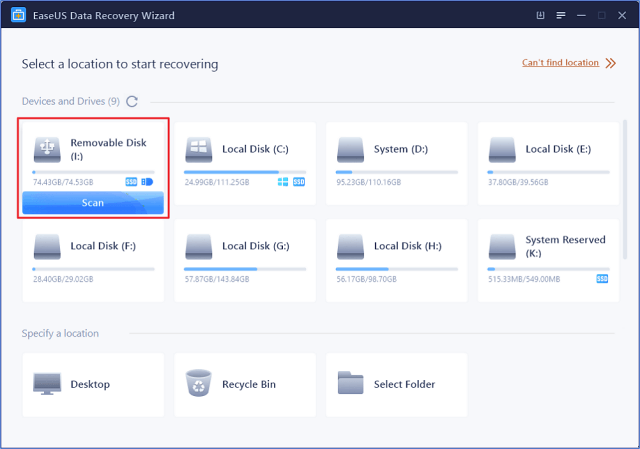Click Local Disk (H:) usage bar
640x449 pixels.
point(397,269)
